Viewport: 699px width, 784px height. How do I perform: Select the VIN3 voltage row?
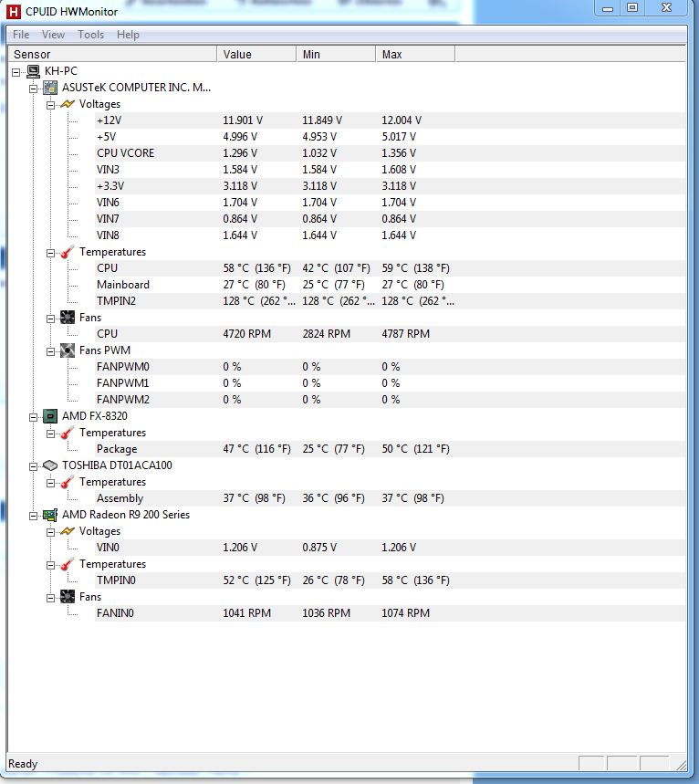pos(390,170)
